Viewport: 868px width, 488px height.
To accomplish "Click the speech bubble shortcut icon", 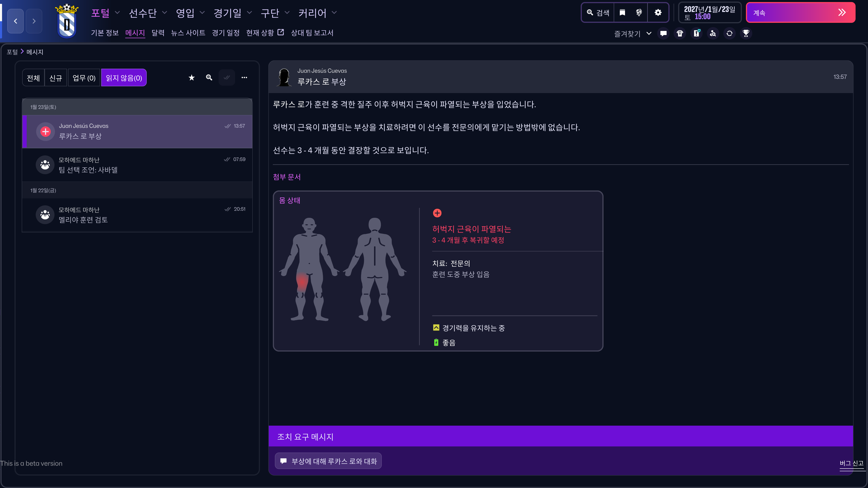I will coord(663,33).
